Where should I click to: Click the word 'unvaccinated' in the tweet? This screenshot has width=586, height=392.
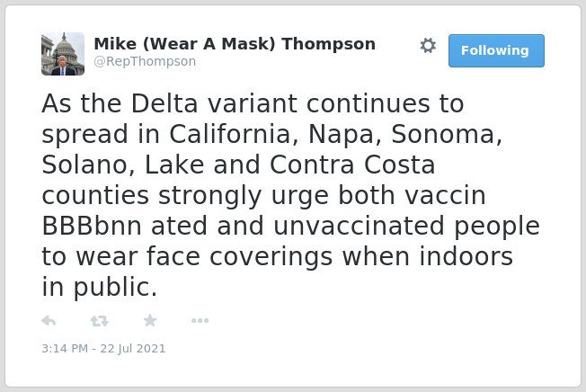(359, 226)
